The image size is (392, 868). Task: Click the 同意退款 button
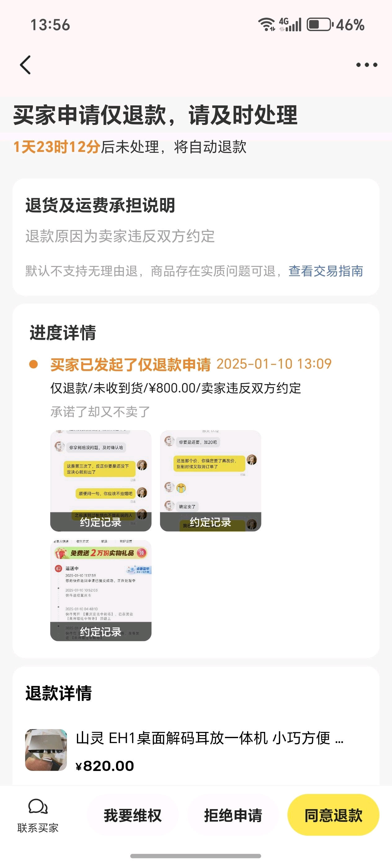coord(333,815)
